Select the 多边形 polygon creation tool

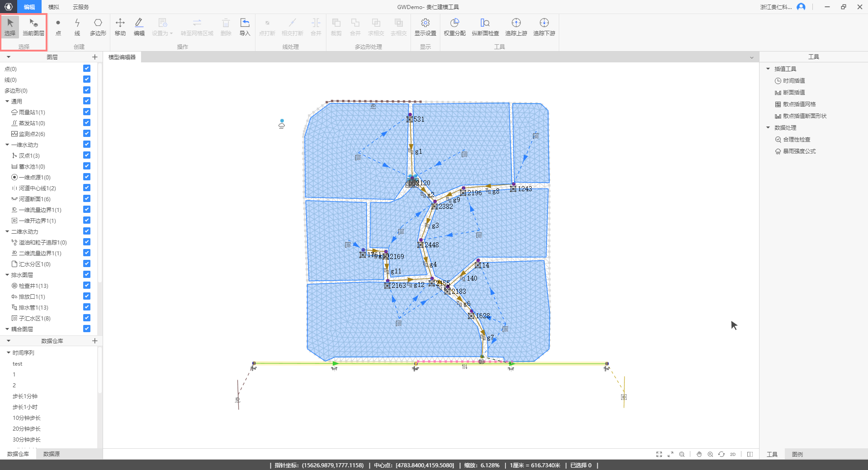point(98,27)
